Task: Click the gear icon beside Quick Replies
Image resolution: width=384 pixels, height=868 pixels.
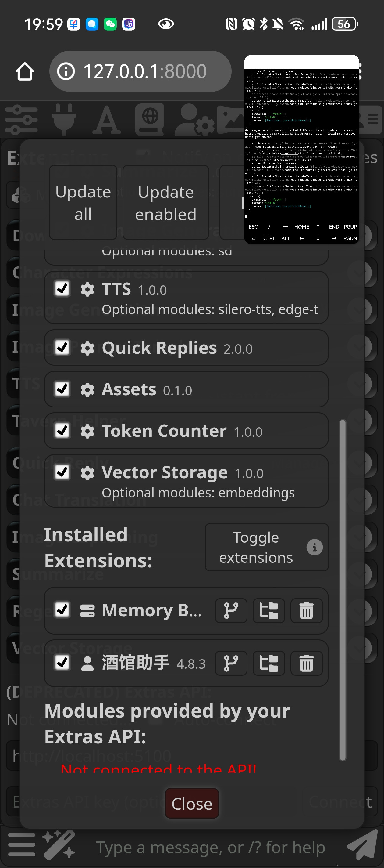Action: 87,349
